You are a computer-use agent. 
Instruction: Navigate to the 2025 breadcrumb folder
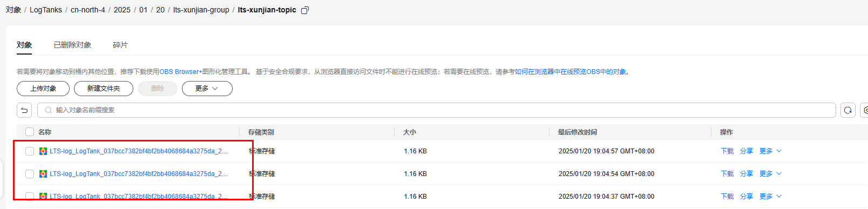pyautogui.click(x=122, y=10)
